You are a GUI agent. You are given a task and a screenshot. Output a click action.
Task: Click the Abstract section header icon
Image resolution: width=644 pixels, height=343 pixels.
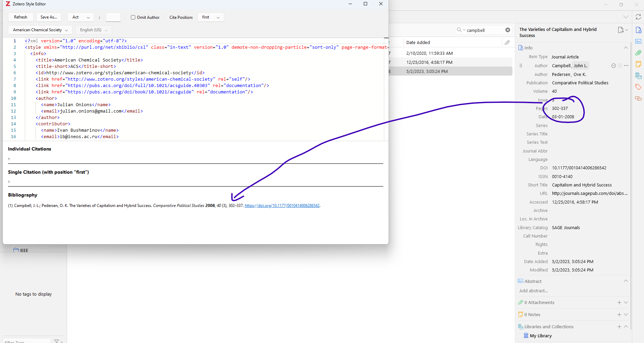[521, 281]
